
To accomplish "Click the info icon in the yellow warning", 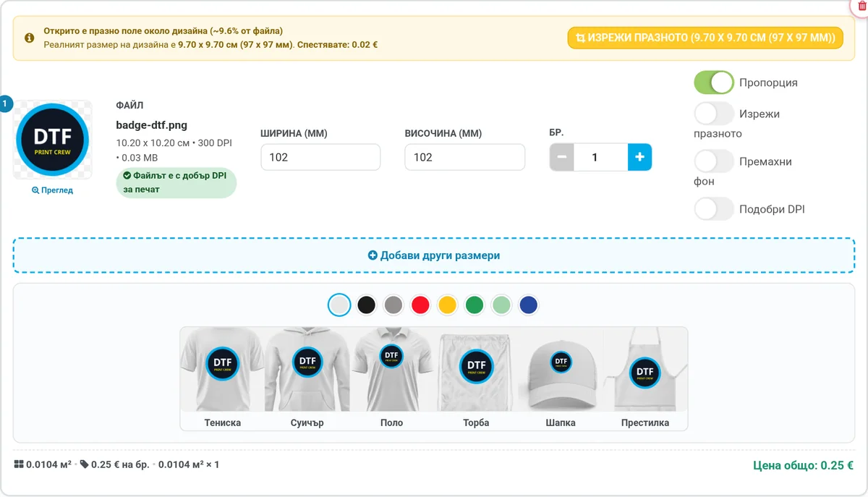I will [29, 38].
